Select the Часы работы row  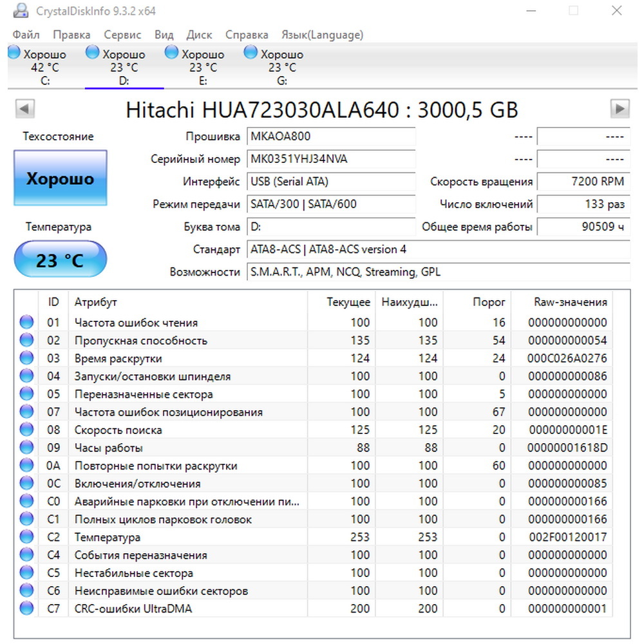tap(315, 448)
